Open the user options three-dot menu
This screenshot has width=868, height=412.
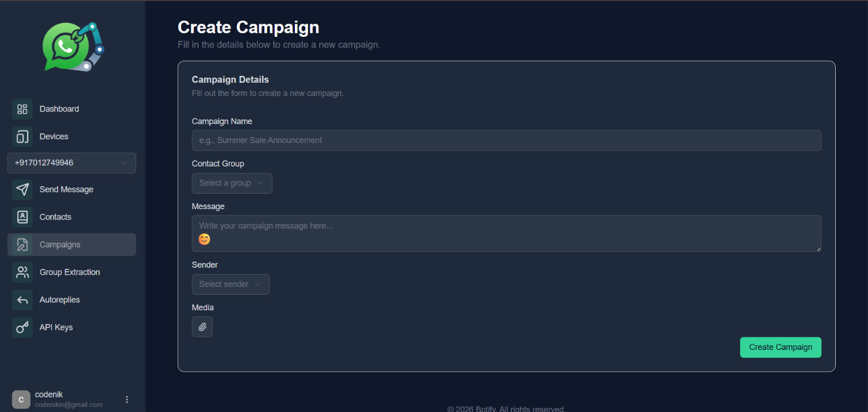[x=127, y=399]
